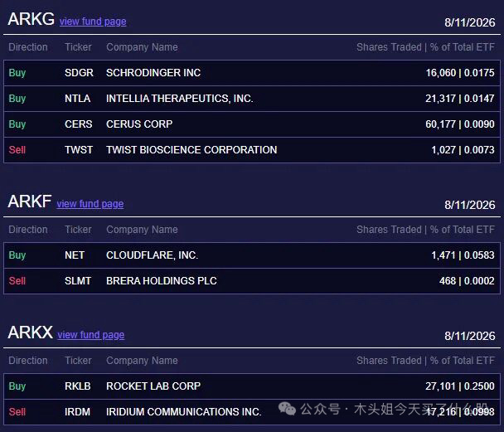Click ARKG Shares Traded column header
504x432 pixels.
pos(425,47)
